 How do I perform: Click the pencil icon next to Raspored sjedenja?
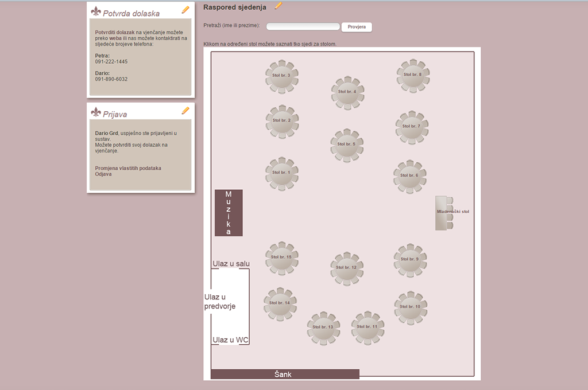(278, 6)
